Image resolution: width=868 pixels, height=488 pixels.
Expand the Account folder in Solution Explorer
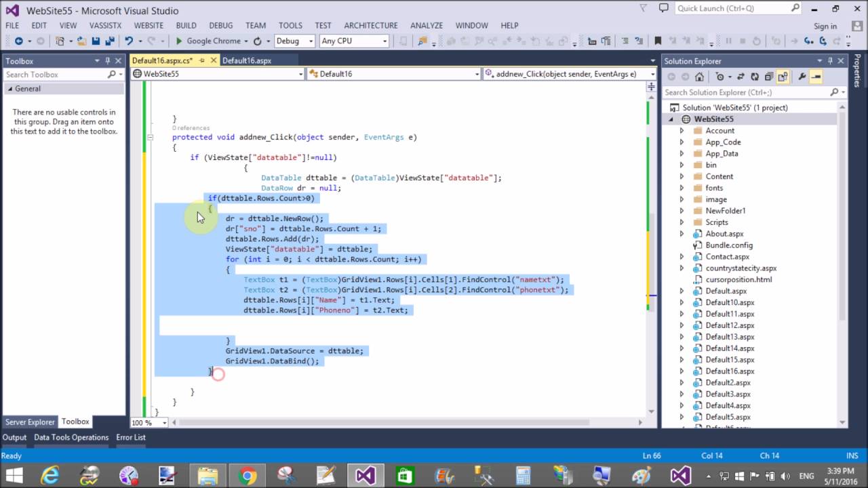(682, 131)
